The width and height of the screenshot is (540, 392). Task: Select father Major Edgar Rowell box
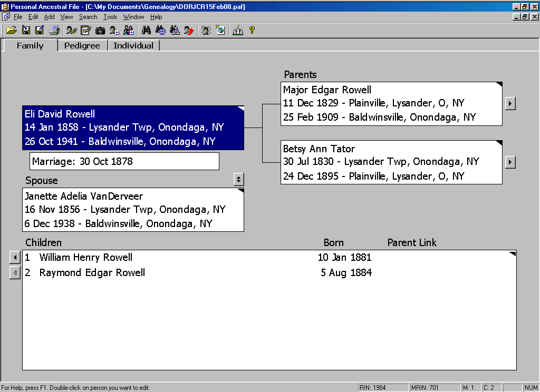(392, 104)
